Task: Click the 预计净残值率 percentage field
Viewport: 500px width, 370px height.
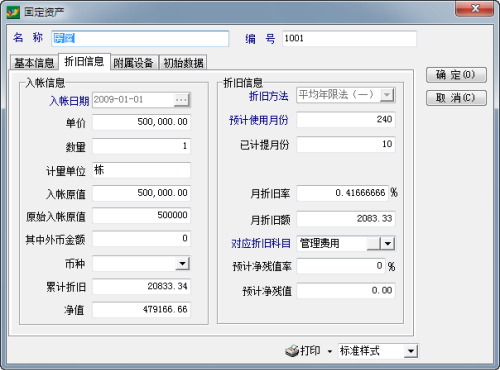Action: 341,266
